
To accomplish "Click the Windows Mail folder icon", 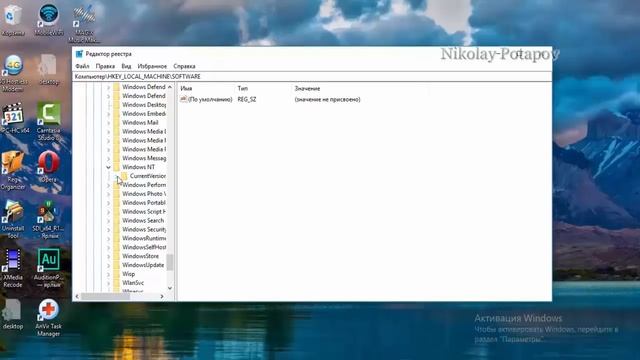I will point(116,122).
